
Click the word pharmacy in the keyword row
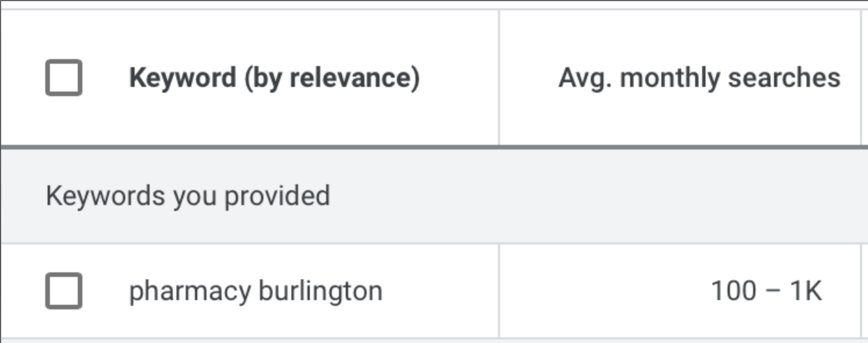pyautogui.click(x=190, y=291)
